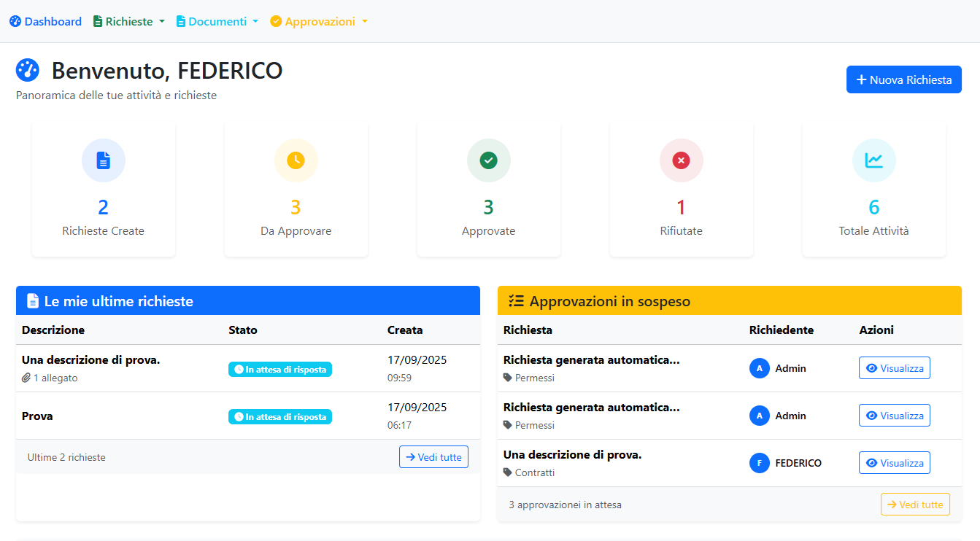This screenshot has width=980, height=541.
Task: Expand the Approvazioni dropdown menu
Action: (x=319, y=22)
